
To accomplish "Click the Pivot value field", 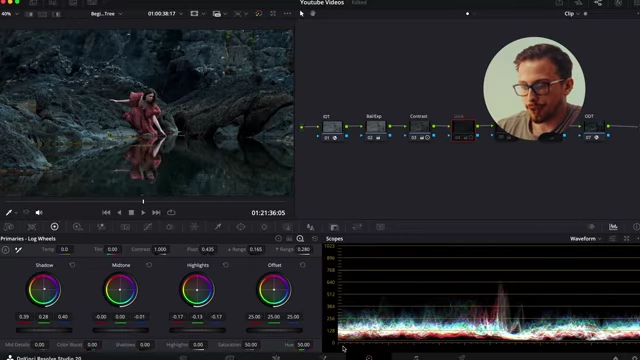I will pos(207,249).
